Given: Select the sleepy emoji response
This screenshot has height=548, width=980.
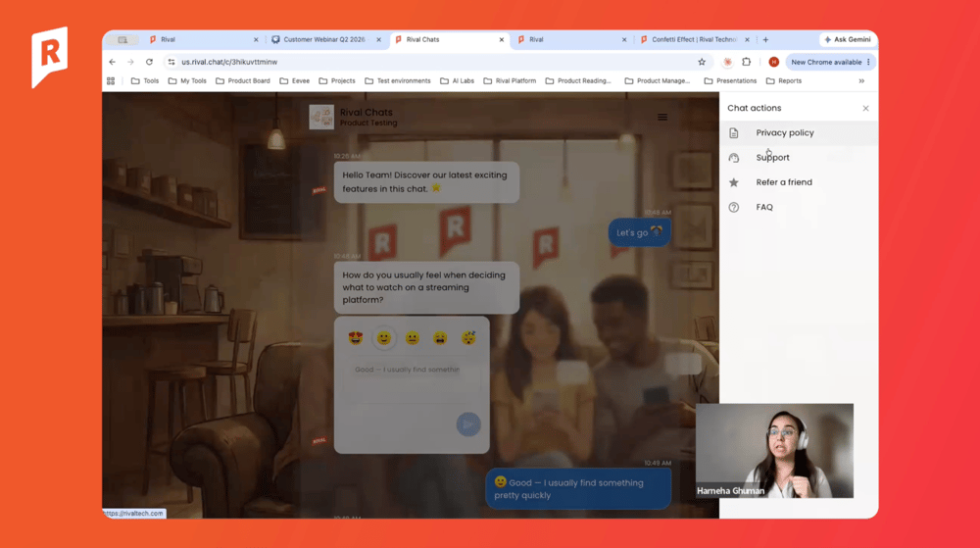Looking at the screenshot, I should point(468,338).
